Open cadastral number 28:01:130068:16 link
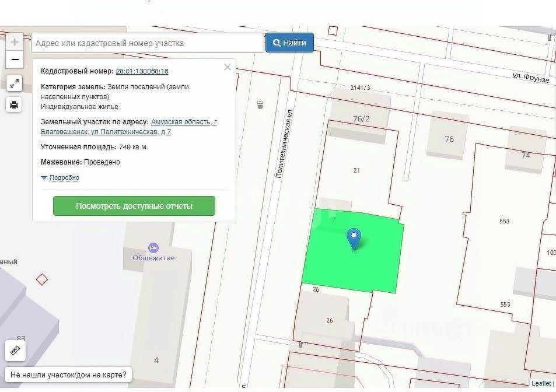The image size is (556, 392). coord(142,71)
